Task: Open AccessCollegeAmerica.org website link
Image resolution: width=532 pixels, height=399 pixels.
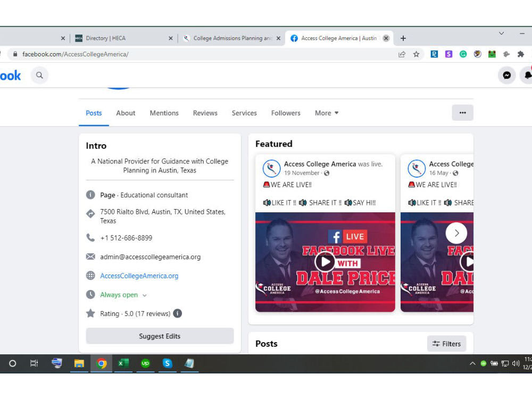Action: 139,276
